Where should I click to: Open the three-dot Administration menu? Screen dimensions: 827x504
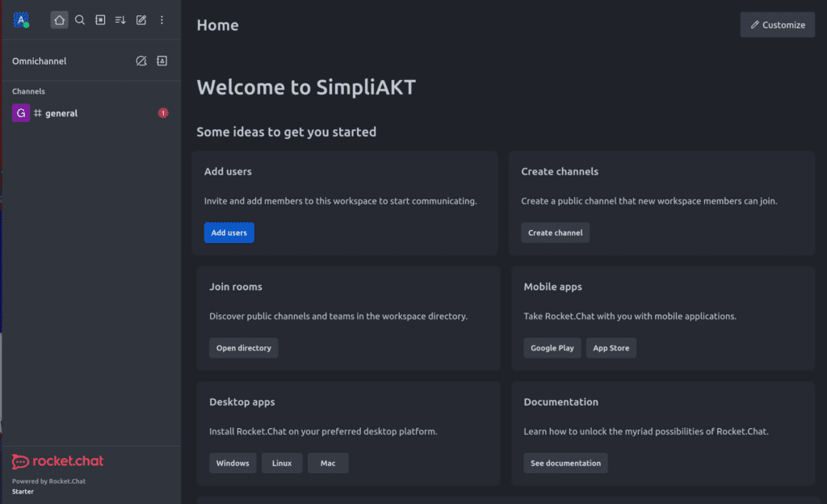[162, 20]
